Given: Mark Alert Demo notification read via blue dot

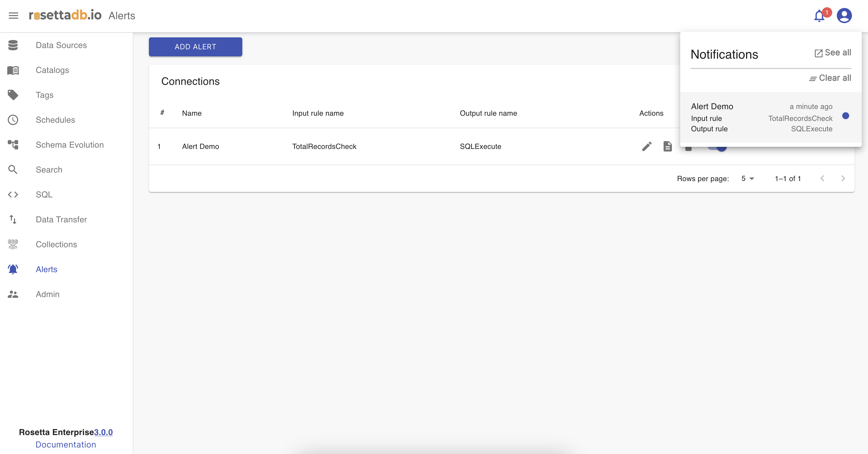Looking at the screenshot, I should (845, 116).
